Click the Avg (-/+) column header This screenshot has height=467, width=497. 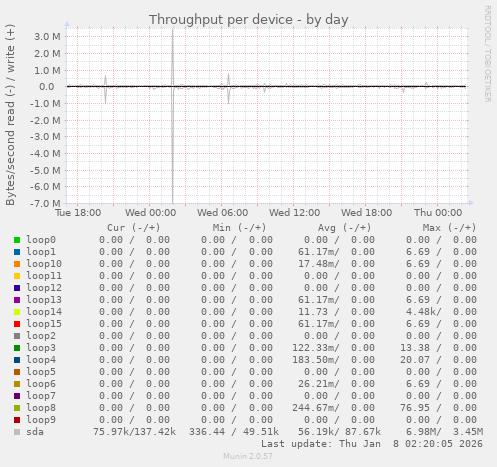click(344, 228)
